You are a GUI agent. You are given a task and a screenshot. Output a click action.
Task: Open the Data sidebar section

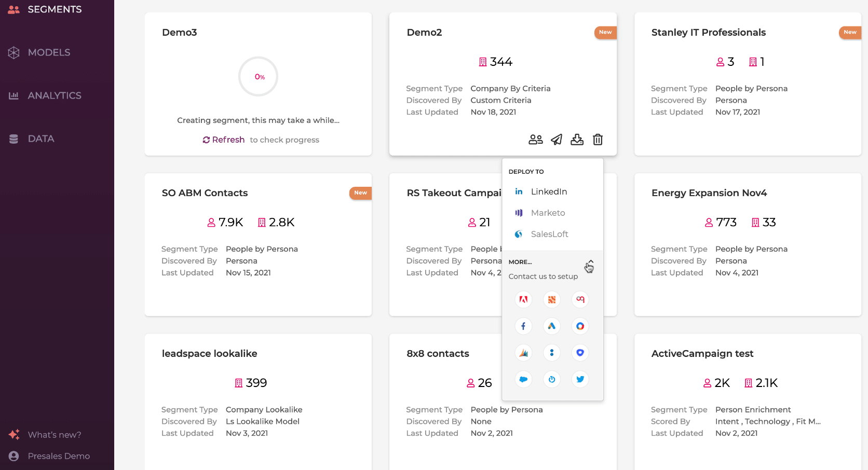coord(40,139)
